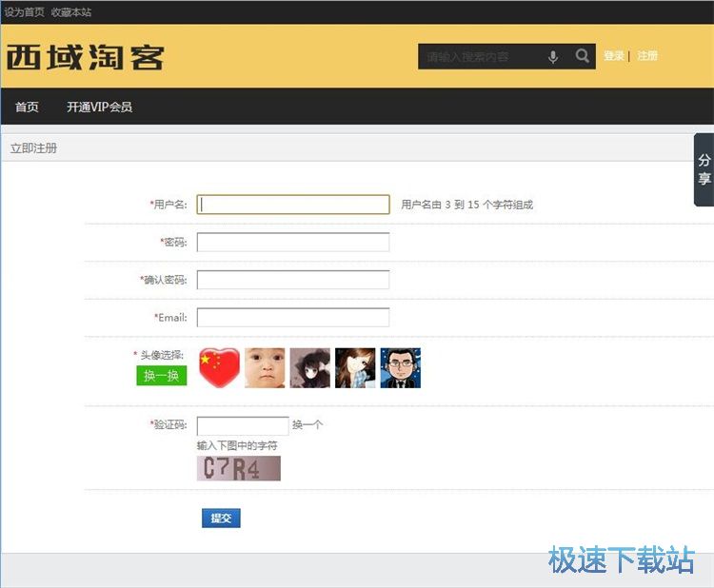Click the 头像选择 label
Image resolution: width=714 pixels, height=588 pixels.
(161, 355)
